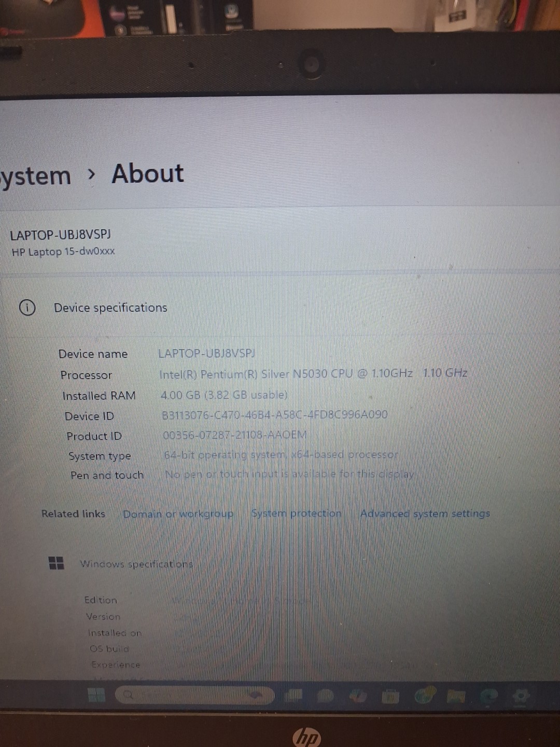The height and width of the screenshot is (747, 560).
Task: Open the Chat icon on taskbar
Action: [x=326, y=696]
